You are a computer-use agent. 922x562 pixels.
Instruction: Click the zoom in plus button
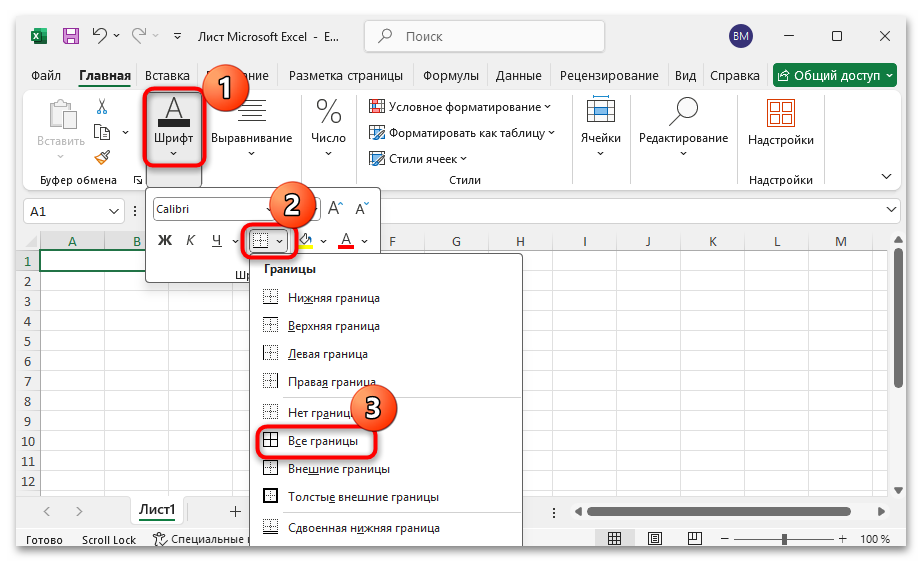tap(843, 538)
